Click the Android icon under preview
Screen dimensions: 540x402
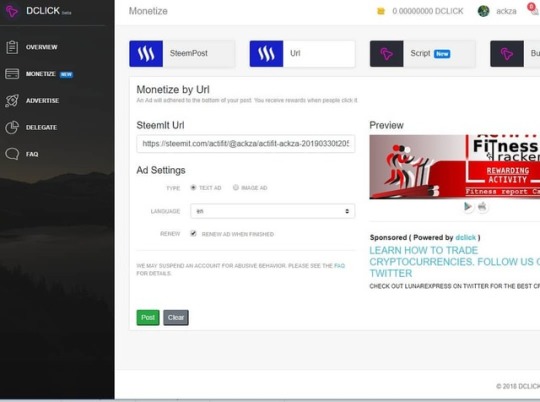pos(482,206)
